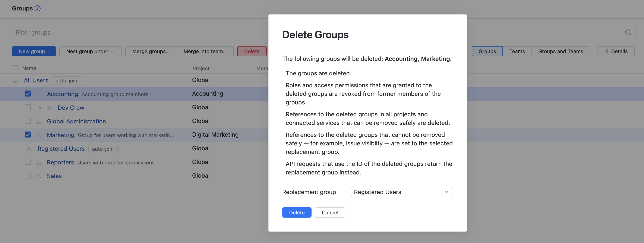Switch to the Teams tab
The width and height of the screenshot is (644, 243).
[517, 51]
